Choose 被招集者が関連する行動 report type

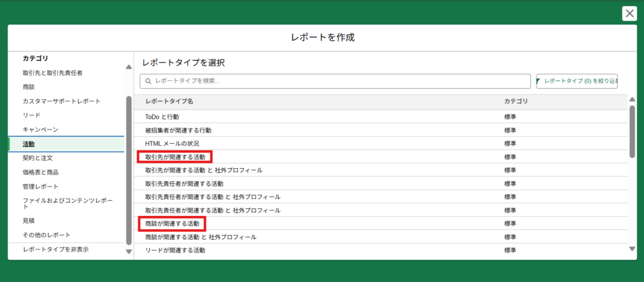(x=178, y=131)
